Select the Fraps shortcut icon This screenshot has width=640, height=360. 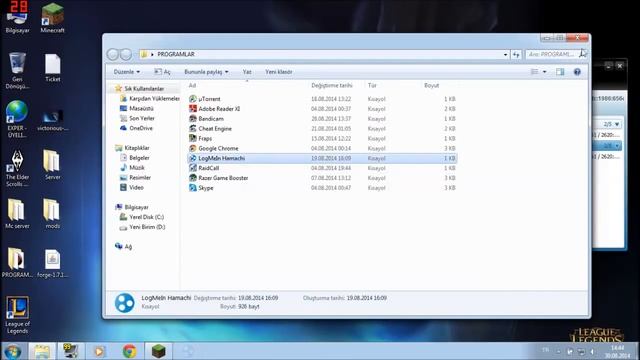click(193, 138)
